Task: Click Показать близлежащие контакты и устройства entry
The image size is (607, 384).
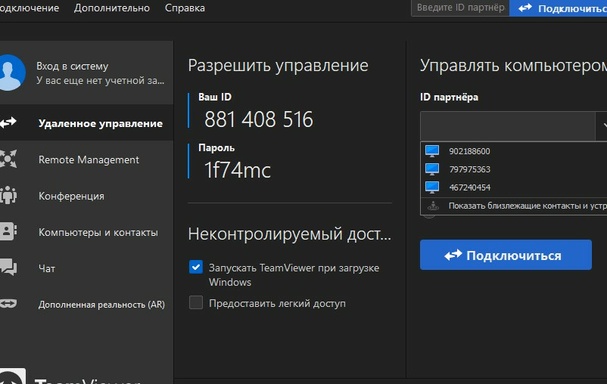Action: tap(514, 206)
